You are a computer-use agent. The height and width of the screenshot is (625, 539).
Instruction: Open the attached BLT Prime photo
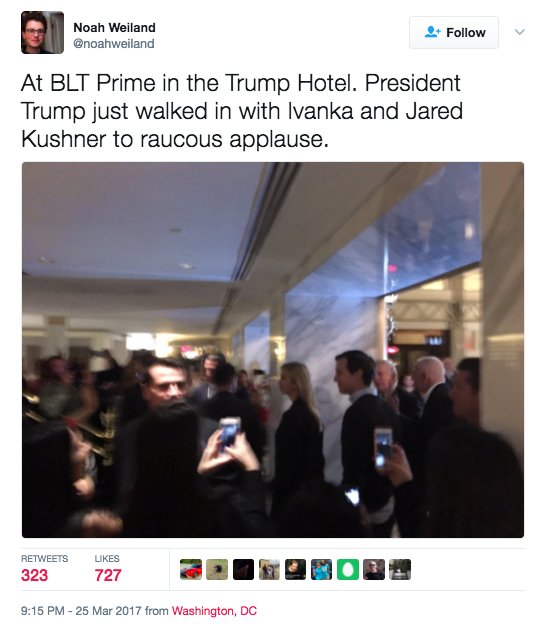pos(273,350)
